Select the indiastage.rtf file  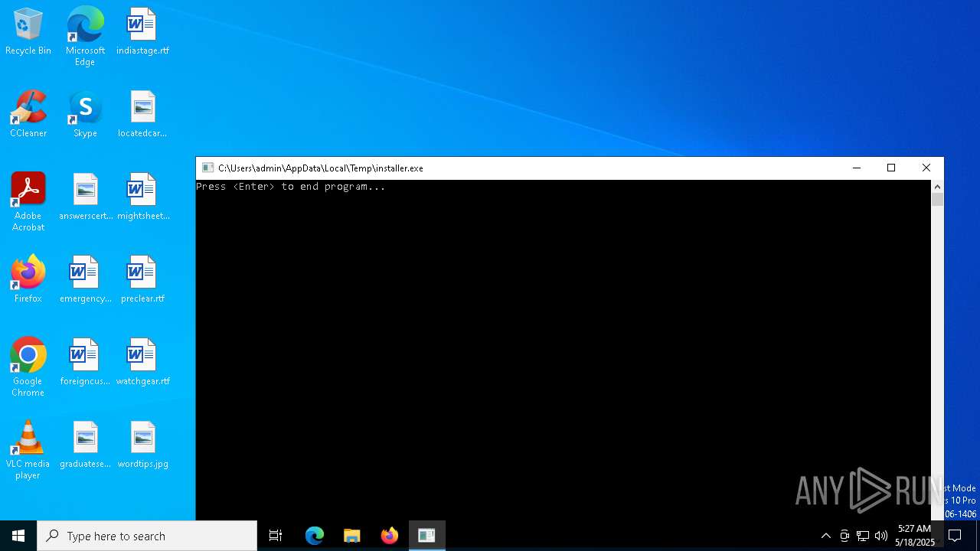[142, 32]
